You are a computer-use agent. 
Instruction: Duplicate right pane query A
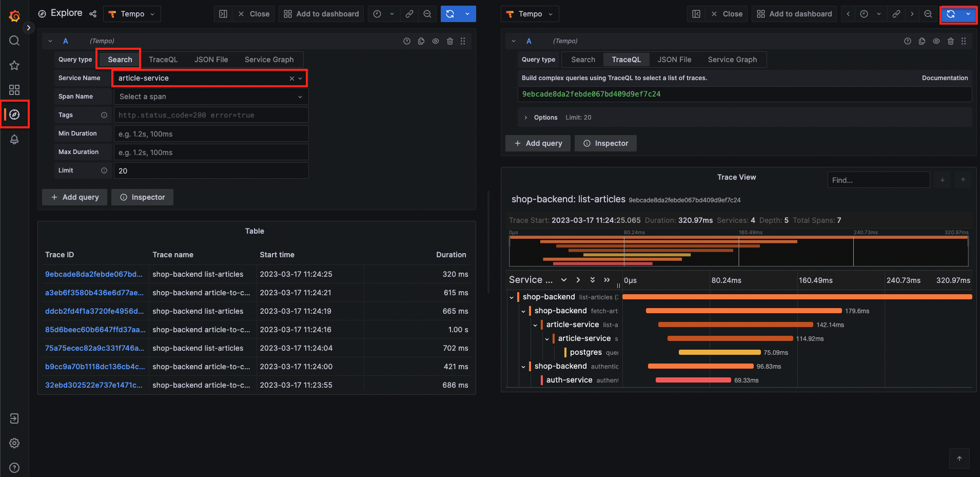[922, 41]
